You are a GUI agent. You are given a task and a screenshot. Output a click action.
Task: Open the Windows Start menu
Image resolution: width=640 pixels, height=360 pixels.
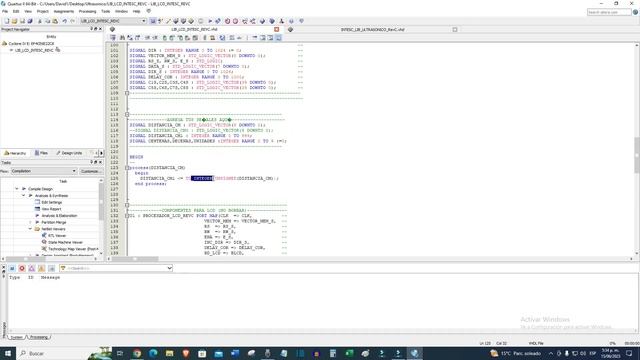pos(8,353)
